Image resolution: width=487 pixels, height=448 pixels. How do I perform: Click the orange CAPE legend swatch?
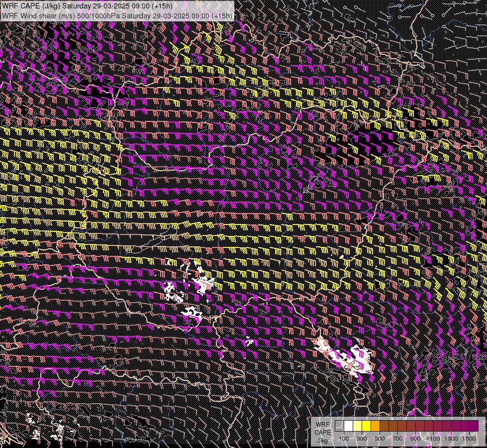(375, 426)
